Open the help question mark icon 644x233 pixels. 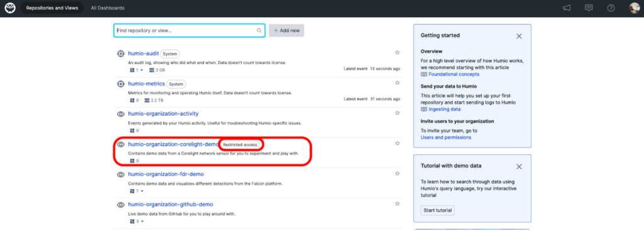[611, 8]
